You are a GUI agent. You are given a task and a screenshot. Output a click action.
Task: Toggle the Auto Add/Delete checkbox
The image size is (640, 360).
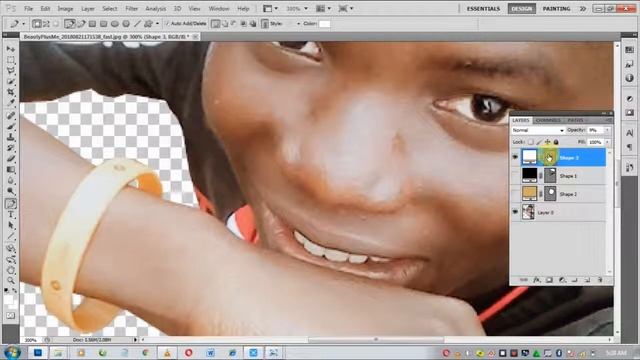click(167, 24)
